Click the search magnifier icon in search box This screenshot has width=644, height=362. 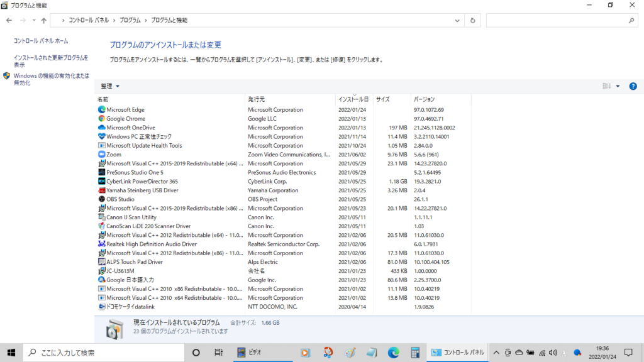coord(631,21)
